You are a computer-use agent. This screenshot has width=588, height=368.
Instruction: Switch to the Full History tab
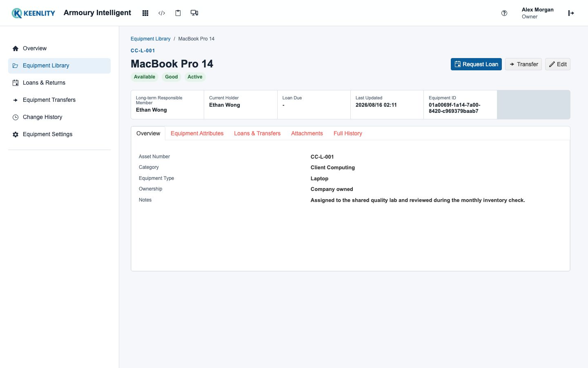click(x=348, y=133)
